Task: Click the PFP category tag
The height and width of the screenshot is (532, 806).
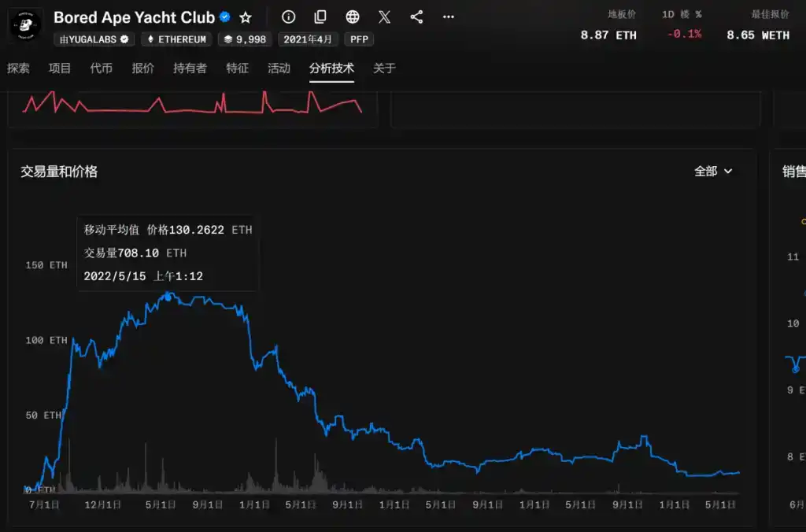Action: pyautogui.click(x=359, y=39)
